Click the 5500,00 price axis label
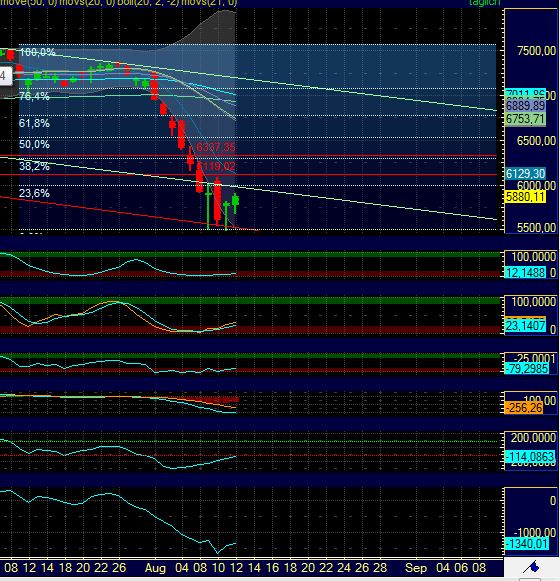This screenshot has width=560, height=581. [536, 228]
